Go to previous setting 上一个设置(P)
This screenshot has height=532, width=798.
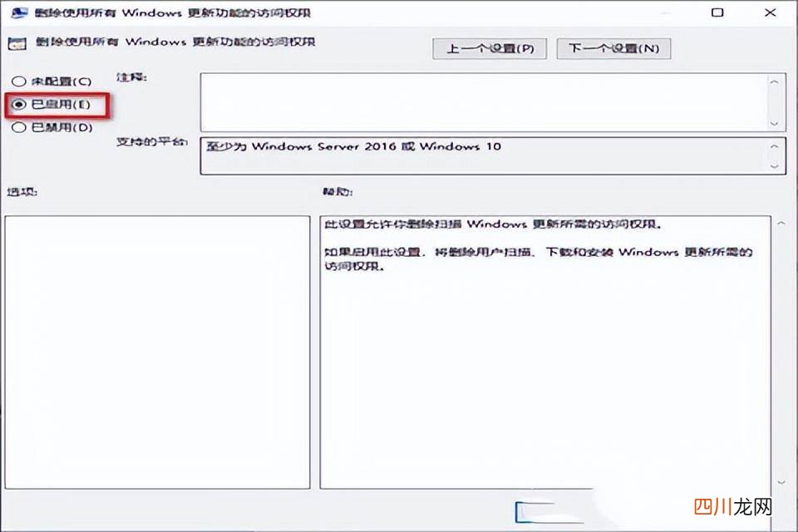[490, 49]
